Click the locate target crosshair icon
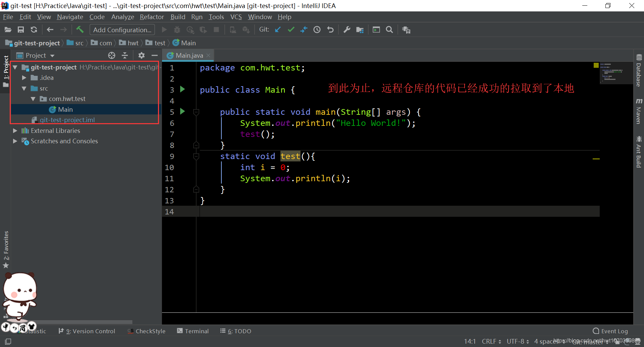644x347 pixels. point(112,55)
